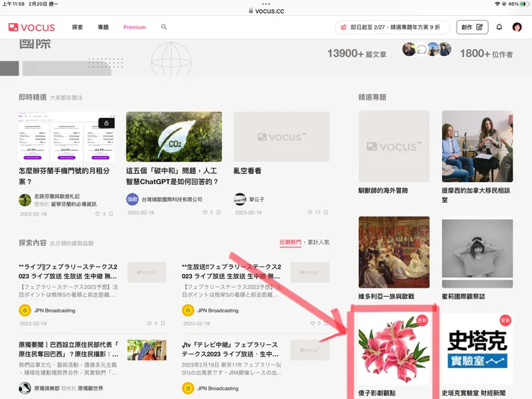Tap the vocus.cc address bar
Screen dimensions: 532x399
click(x=266, y=11)
